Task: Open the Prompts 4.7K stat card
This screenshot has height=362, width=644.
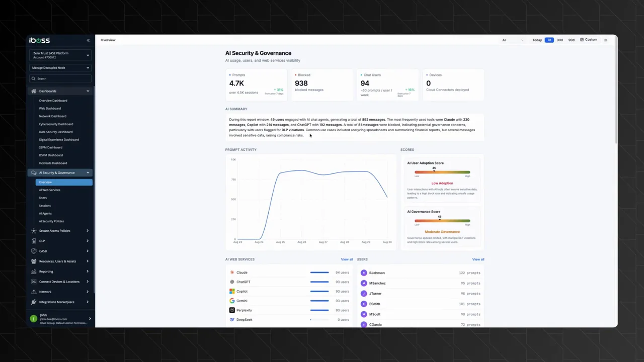Action: (256, 85)
